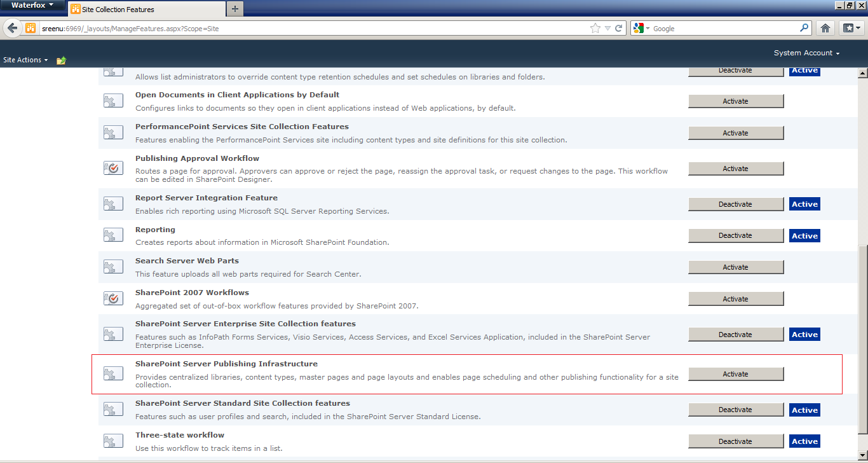Deactivate SharePoint Server Standard Site Collection features
Image resolution: width=868 pixels, height=463 pixels.
point(736,410)
